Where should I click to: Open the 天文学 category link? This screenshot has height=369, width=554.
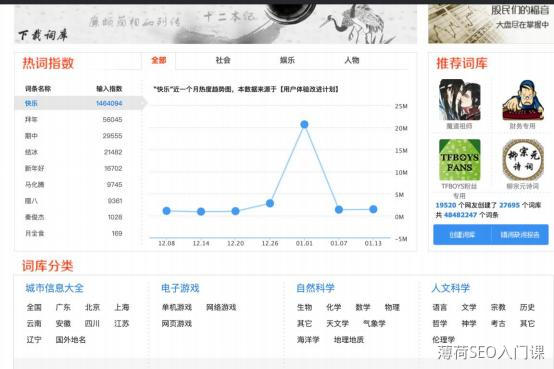pyautogui.click(x=337, y=323)
